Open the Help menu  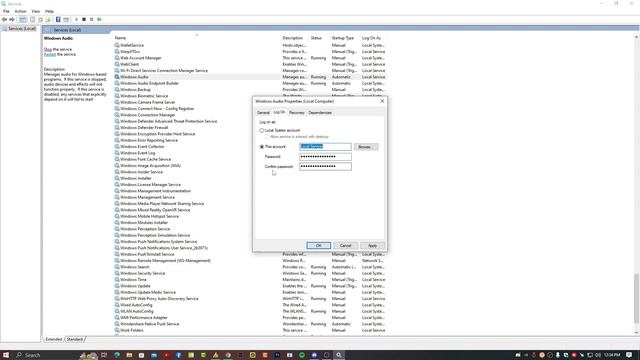pos(49,11)
